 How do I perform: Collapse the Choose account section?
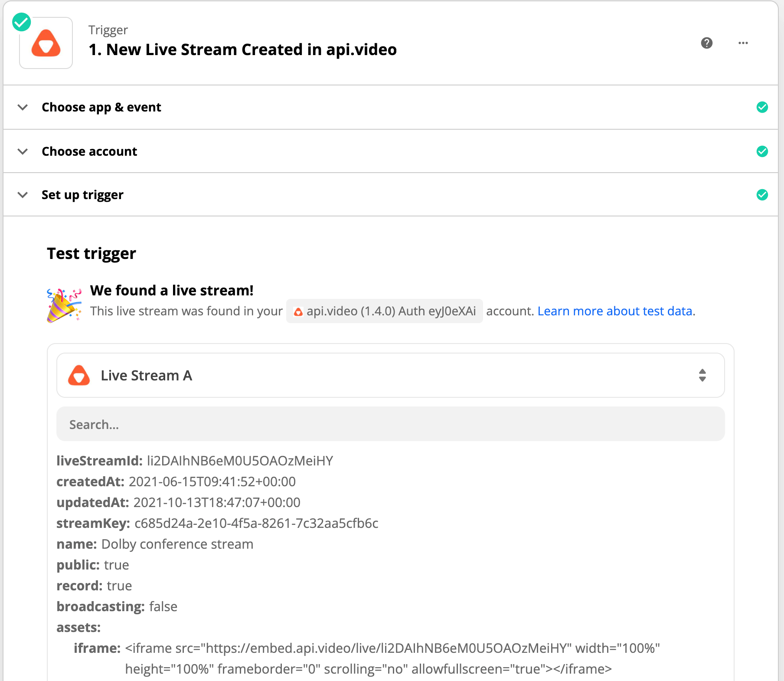pyautogui.click(x=23, y=151)
